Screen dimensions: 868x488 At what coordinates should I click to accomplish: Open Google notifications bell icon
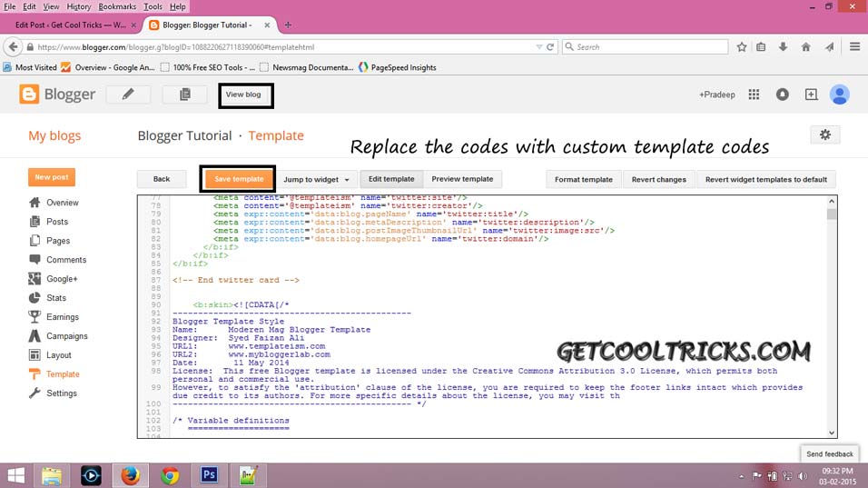point(782,95)
